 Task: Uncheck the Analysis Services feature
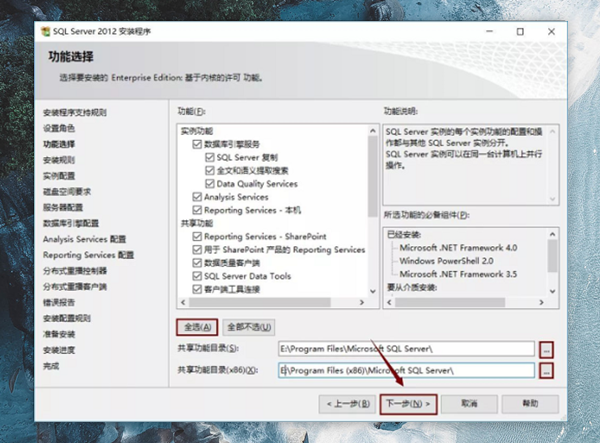(197, 197)
